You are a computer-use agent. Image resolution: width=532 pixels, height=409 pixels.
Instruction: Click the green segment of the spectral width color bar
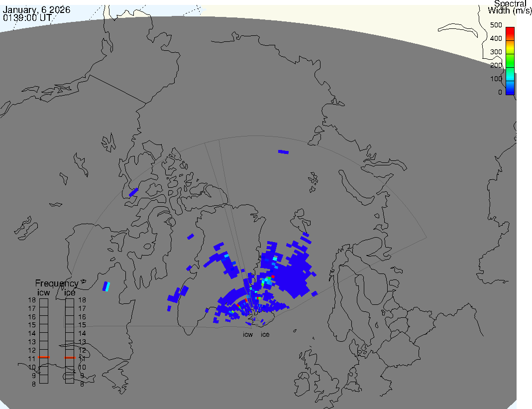point(510,61)
